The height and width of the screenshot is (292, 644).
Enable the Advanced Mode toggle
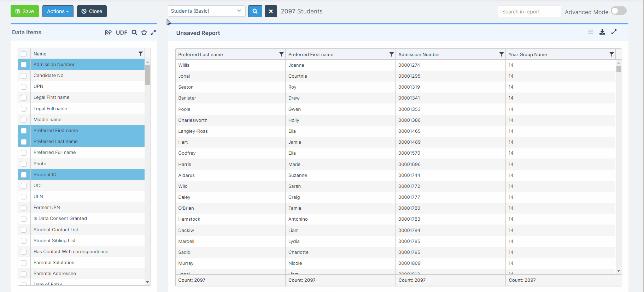[x=619, y=11]
